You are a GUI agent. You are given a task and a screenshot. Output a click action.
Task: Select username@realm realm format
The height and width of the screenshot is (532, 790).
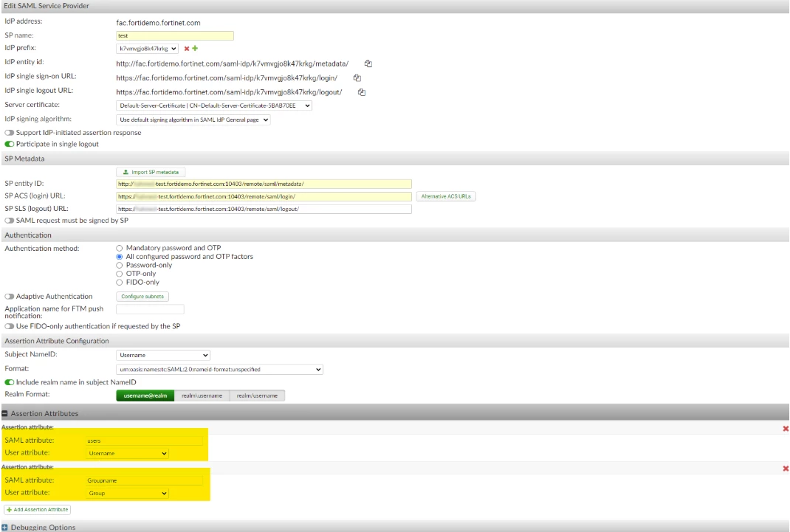(x=145, y=395)
